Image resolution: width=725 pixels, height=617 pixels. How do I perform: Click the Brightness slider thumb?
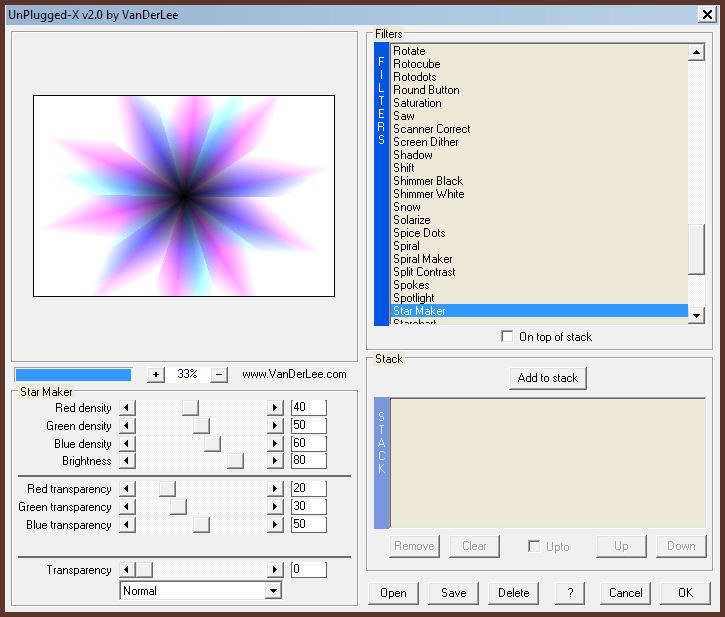235,461
